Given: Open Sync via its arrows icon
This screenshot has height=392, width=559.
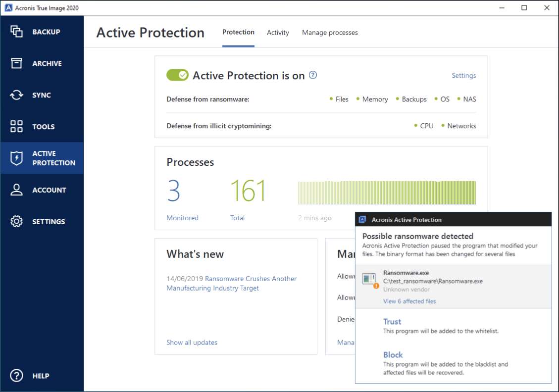Looking at the screenshot, I should pos(17,95).
